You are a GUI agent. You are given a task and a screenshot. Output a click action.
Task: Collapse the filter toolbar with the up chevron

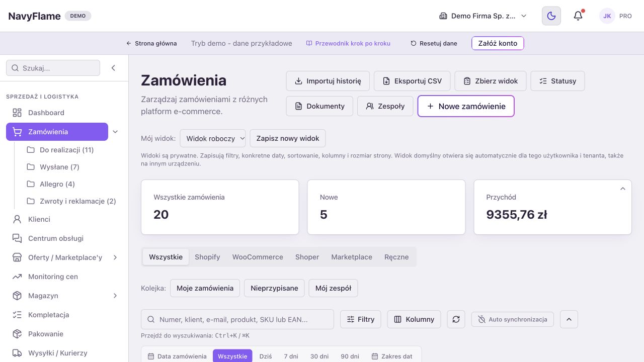click(x=569, y=319)
